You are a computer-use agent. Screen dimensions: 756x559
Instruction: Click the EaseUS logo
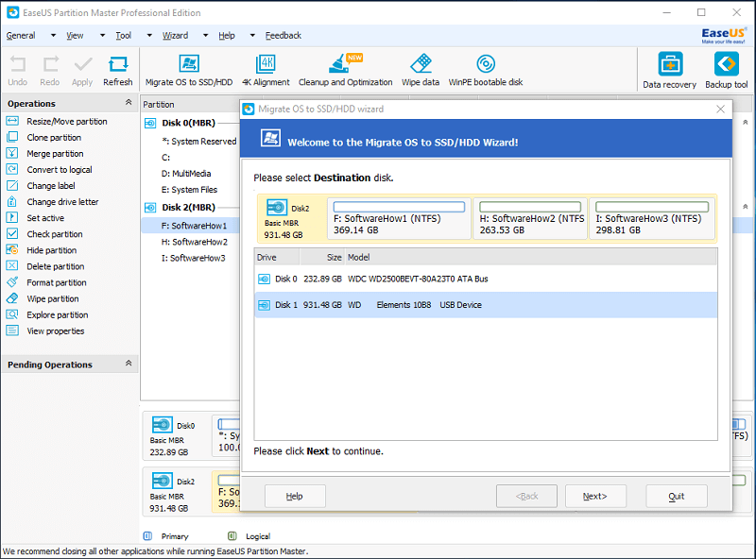[x=723, y=35]
